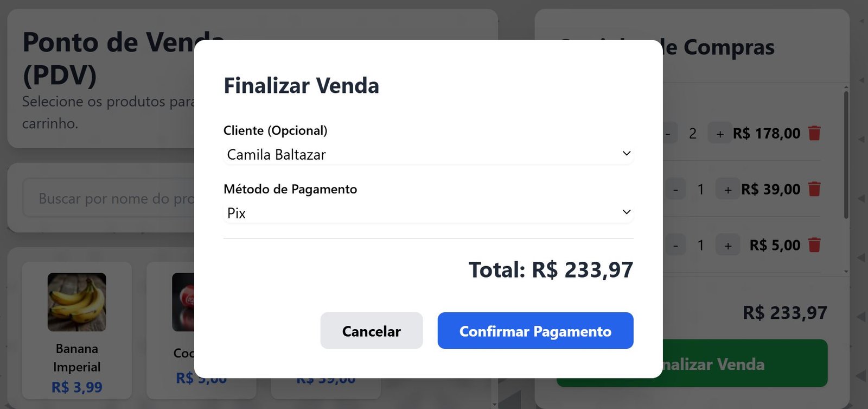Confirm payment with Confirmar Pagamento
Screen dimensions: 868x409
(535, 330)
